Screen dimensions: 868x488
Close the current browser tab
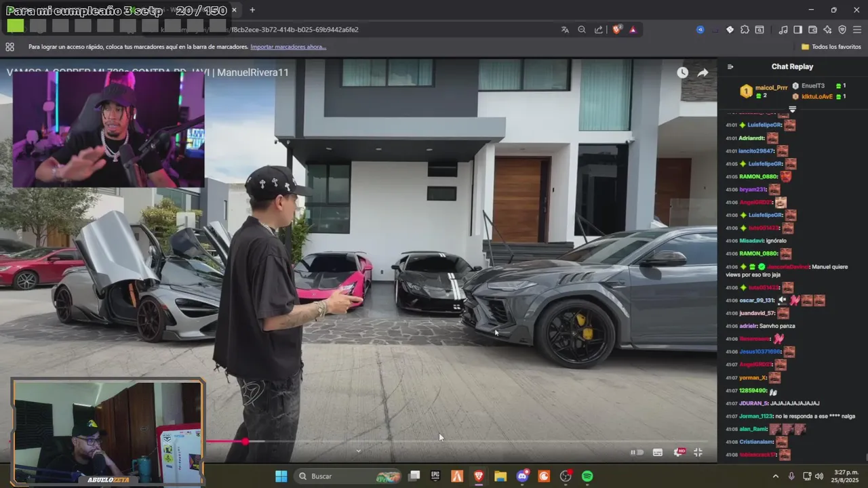tap(235, 10)
